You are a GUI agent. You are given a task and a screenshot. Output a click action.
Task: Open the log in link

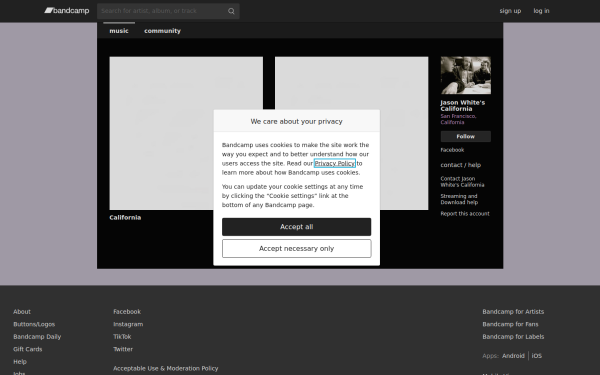(541, 11)
